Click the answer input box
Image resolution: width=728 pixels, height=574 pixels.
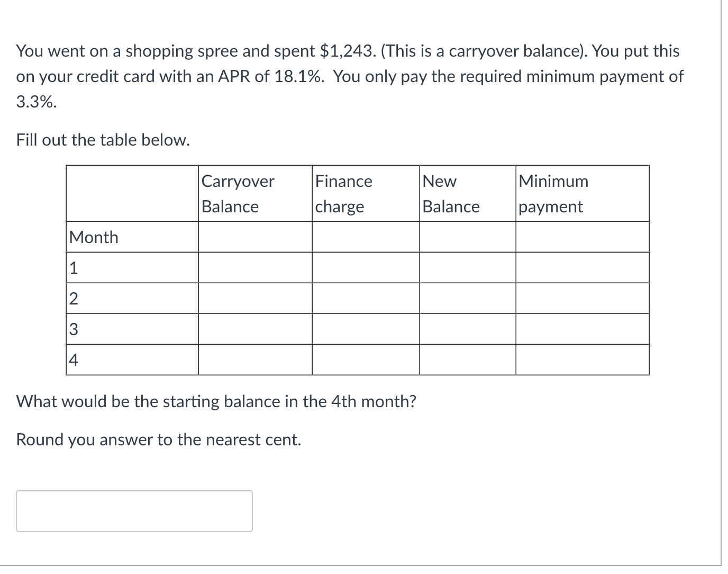pos(134,510)
